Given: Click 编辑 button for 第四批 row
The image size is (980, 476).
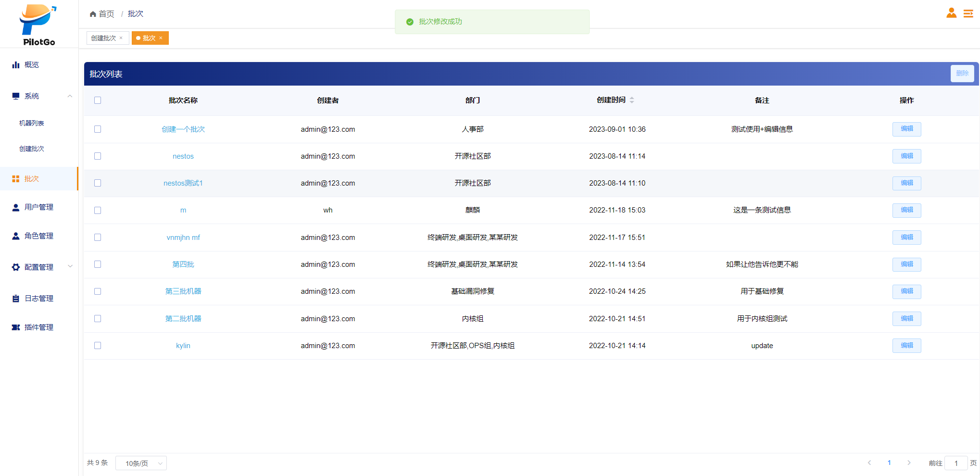Looking at the screenshot, I should click(906, 264).
